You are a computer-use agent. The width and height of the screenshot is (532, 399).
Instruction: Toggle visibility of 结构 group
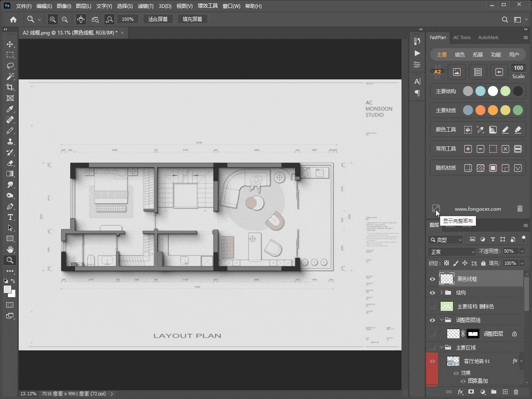[432, 293]
